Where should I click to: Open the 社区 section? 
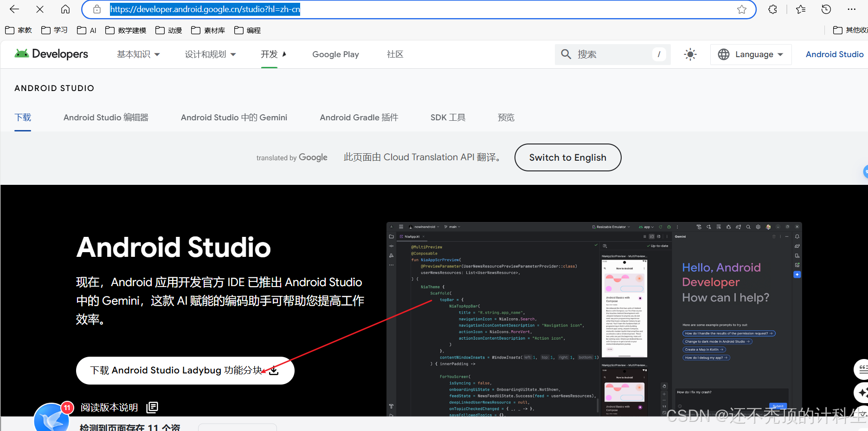tap(395, 54)
